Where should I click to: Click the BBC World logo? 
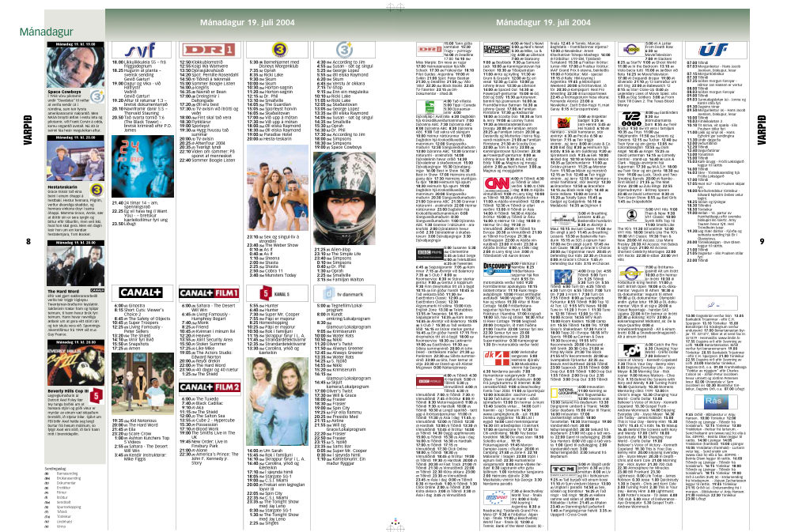[430, 381]
